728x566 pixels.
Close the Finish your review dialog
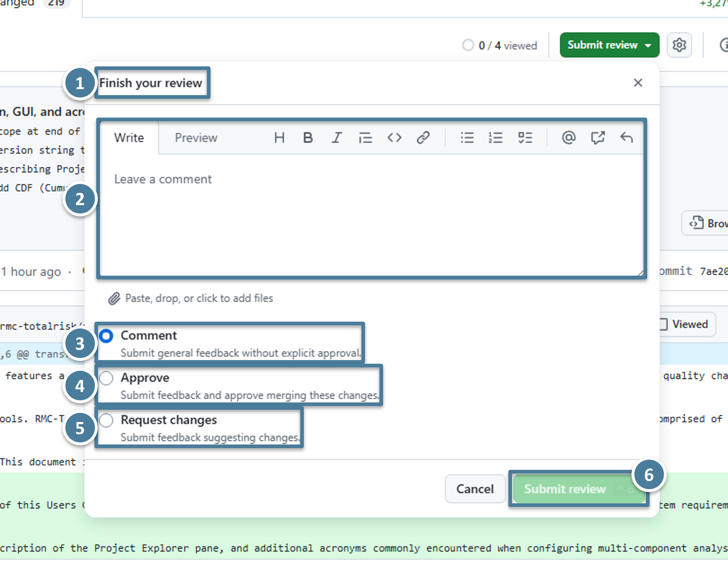638,83
